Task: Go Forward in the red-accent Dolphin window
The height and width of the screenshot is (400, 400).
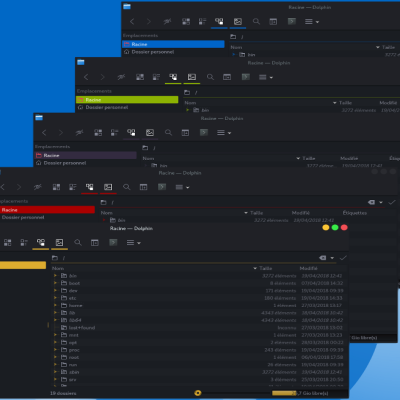Action: (19, 187)
